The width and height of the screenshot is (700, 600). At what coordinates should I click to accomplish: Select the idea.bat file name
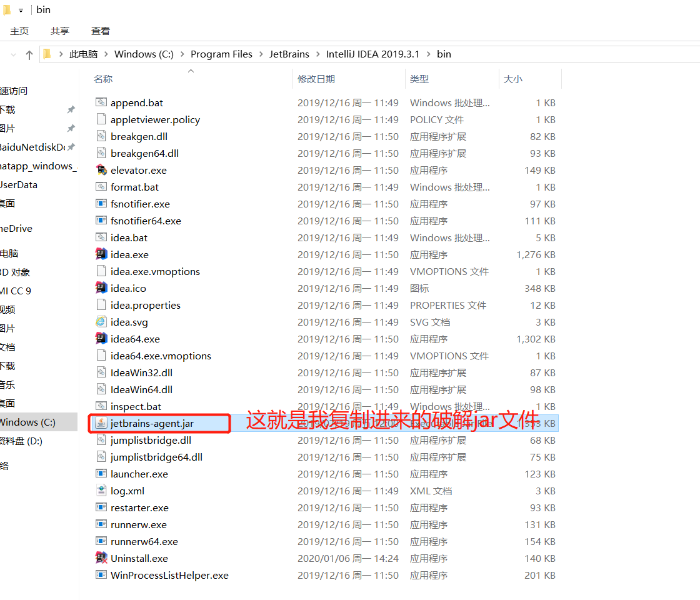(x=129, y=237)
